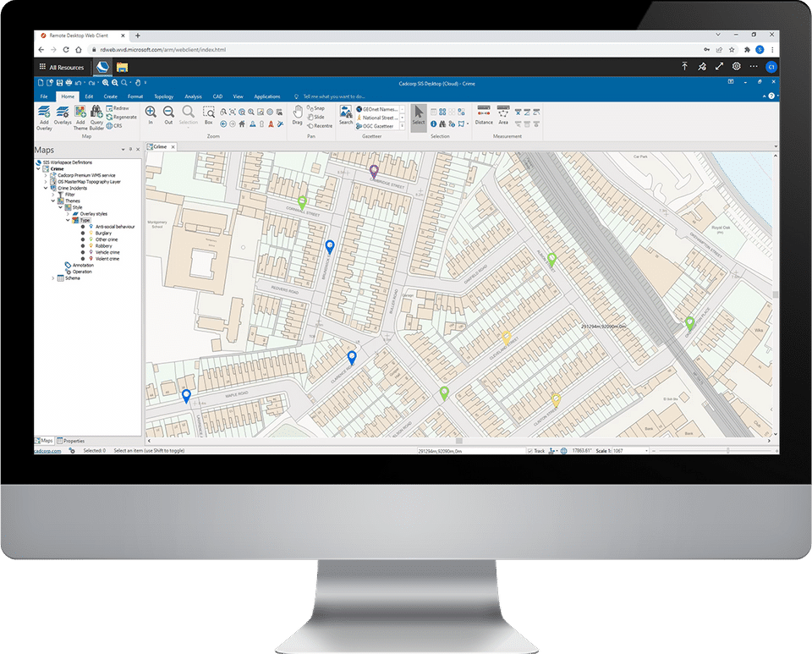Open the cadcorp.com link

47,451
